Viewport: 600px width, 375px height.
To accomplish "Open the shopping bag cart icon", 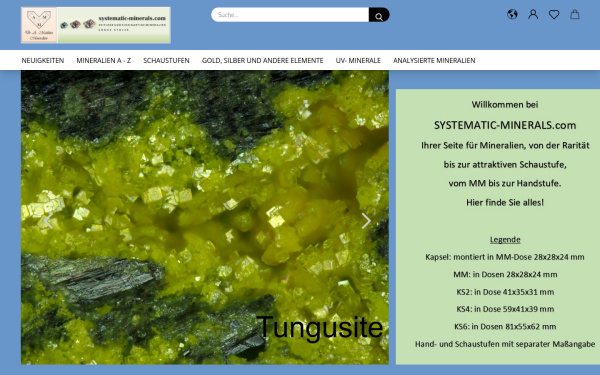I will [x=575, y=15].
